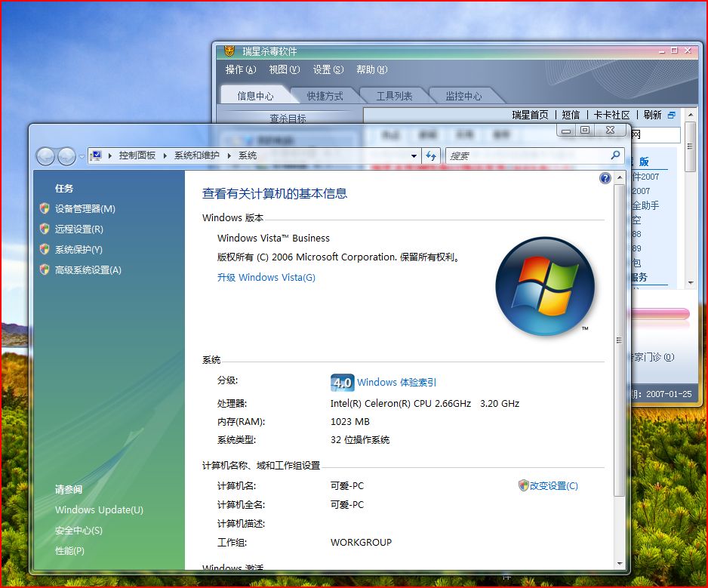Click Rising antivirus lion icon in title bar
This screenshot has width=708, height=588.
tap(229, 51)
